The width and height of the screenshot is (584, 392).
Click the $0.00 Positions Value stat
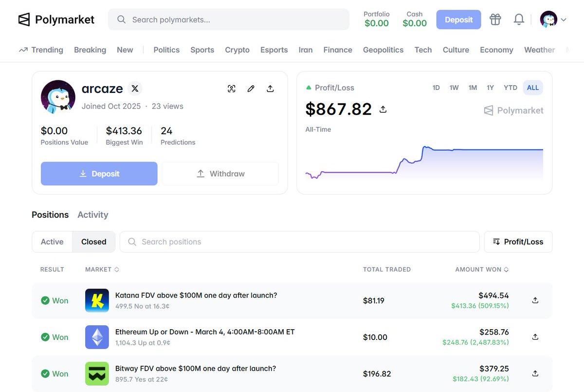(64, 136)
